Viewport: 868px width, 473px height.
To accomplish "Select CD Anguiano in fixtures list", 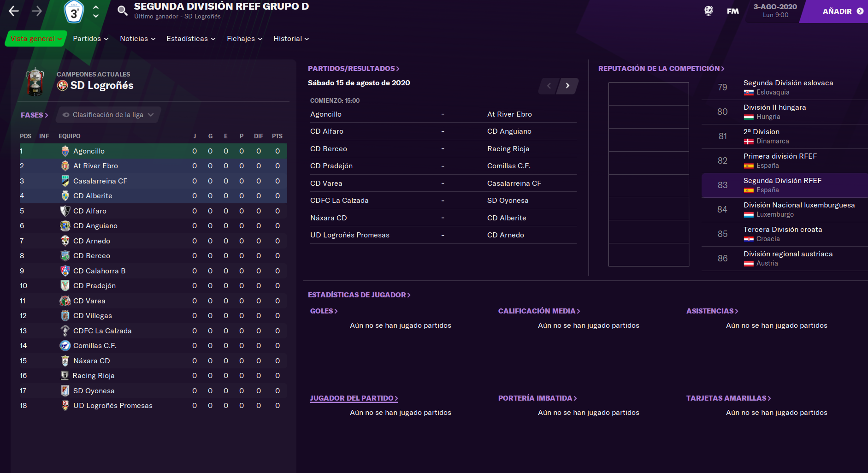I will (509, 131).
